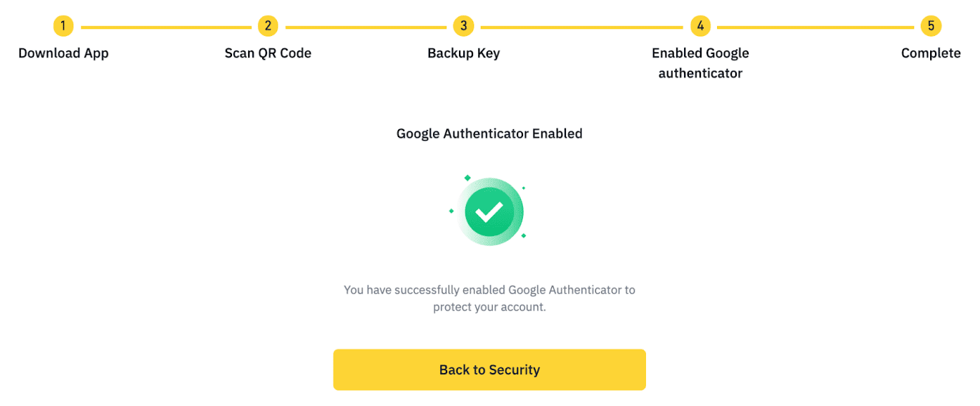The height and width of the screenshot is (406, 980).
Task: Open the Download App step
Action: (63, 53)
